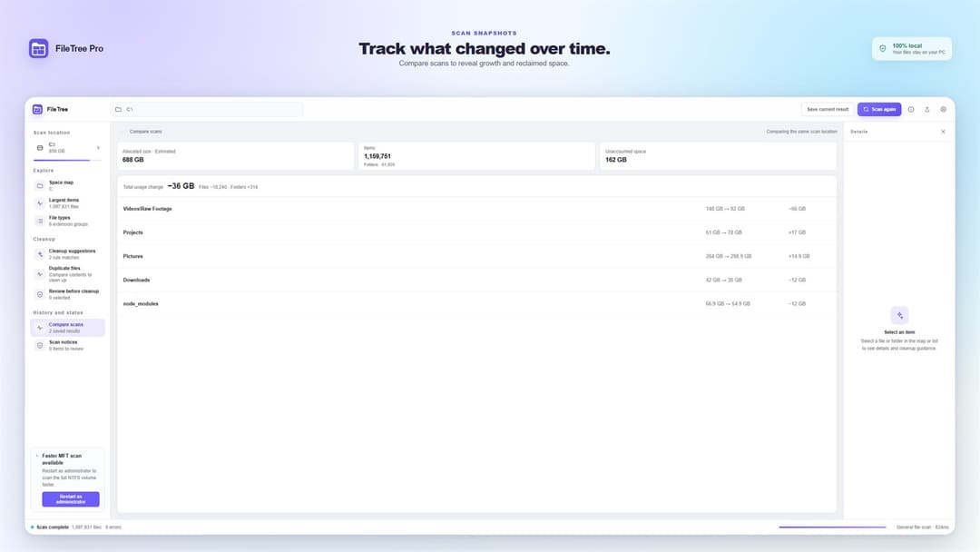Image resolution: width=980 pixels, height=552 pixels.
Task: Close the Details panel
Action: coord(943,132)
